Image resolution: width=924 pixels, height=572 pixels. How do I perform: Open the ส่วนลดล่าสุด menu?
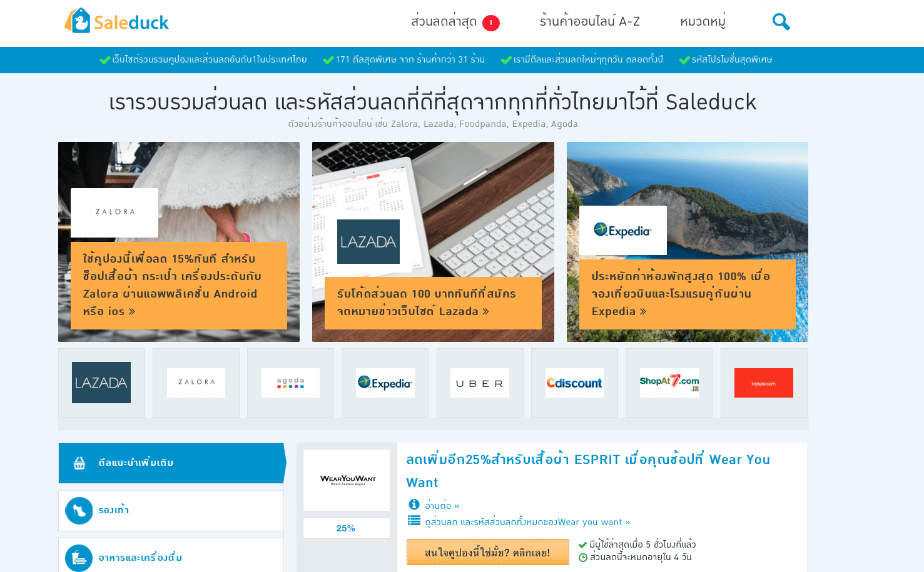point(444,22)
